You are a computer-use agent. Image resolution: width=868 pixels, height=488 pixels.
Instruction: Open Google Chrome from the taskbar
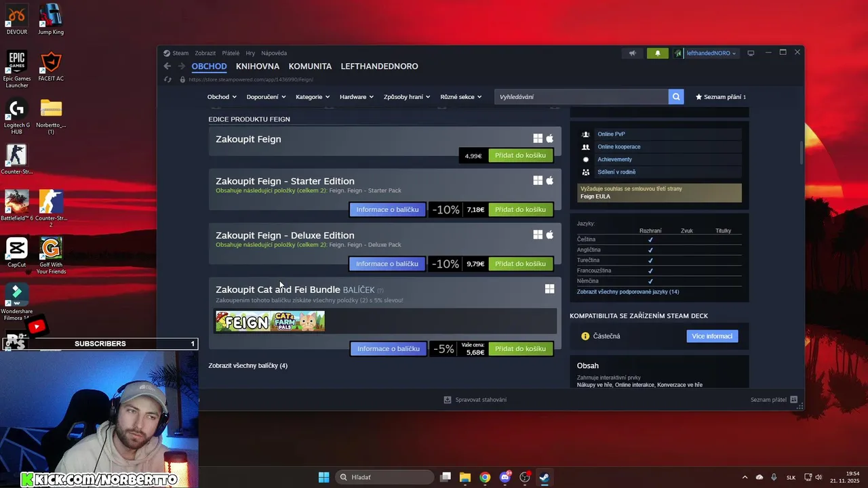pyautogui.click(x=485, y=477)
